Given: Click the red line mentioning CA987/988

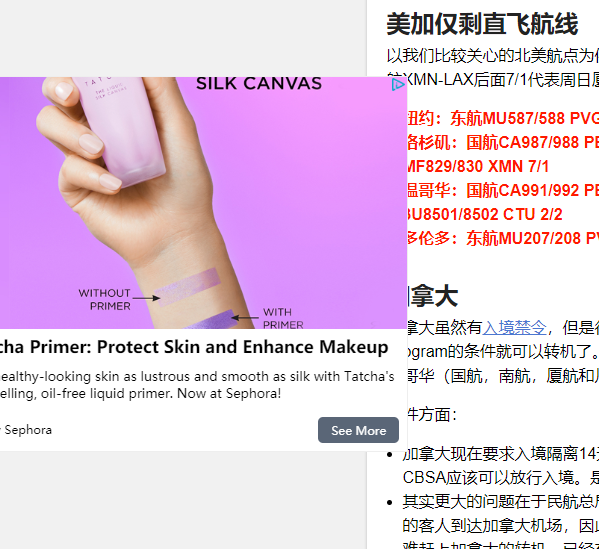Looking at the screenshot, I should click(503, 142).
